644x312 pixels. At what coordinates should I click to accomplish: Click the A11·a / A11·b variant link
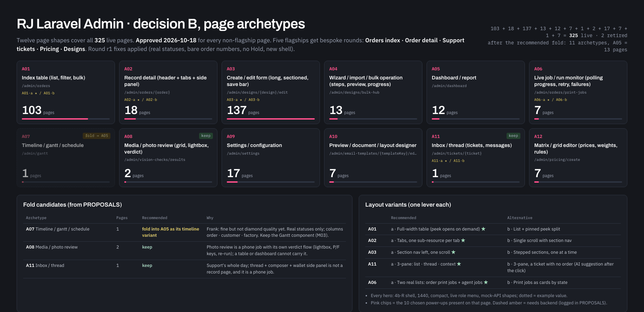coord(448,161)
